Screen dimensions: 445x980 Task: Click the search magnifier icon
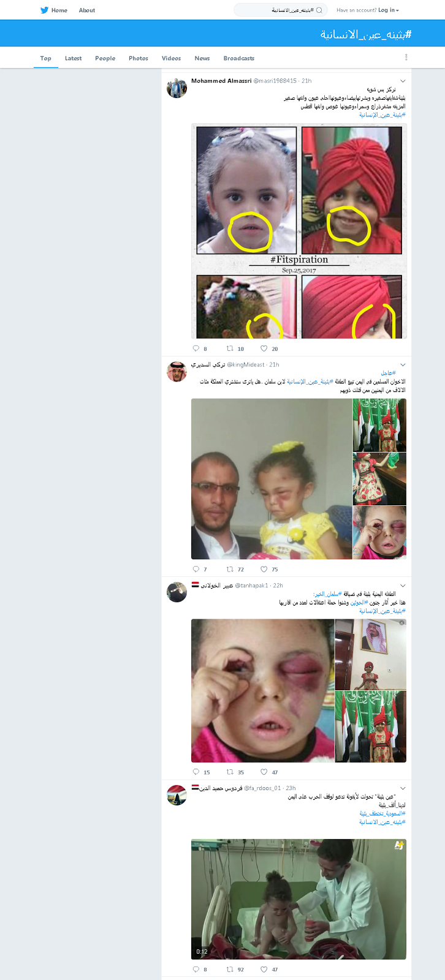(319, 10)
